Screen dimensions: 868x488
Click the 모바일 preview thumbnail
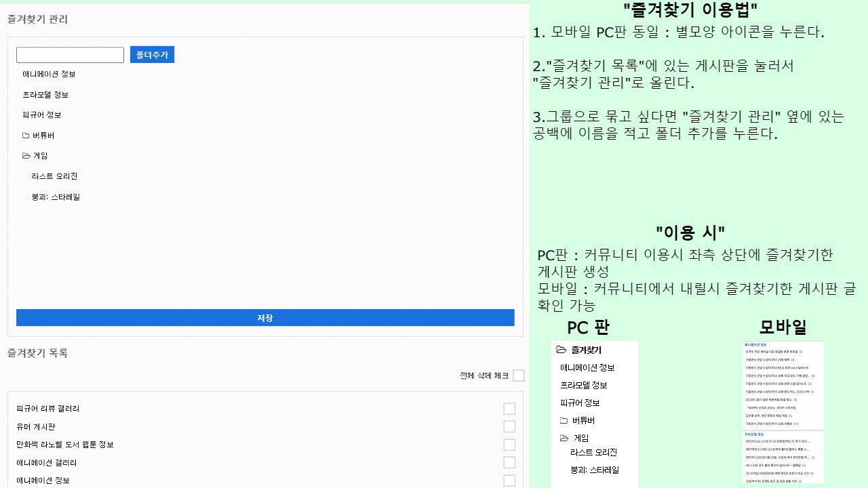tap(782, 413)
